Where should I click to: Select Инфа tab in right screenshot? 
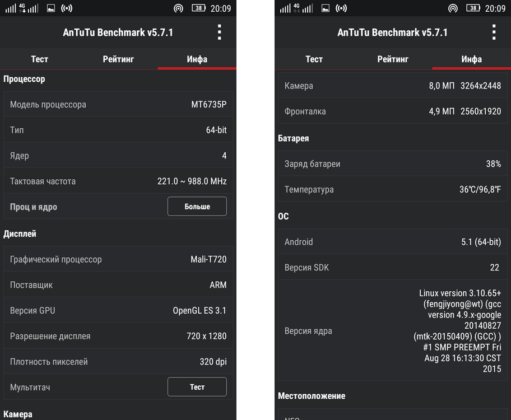coord(472,59)
